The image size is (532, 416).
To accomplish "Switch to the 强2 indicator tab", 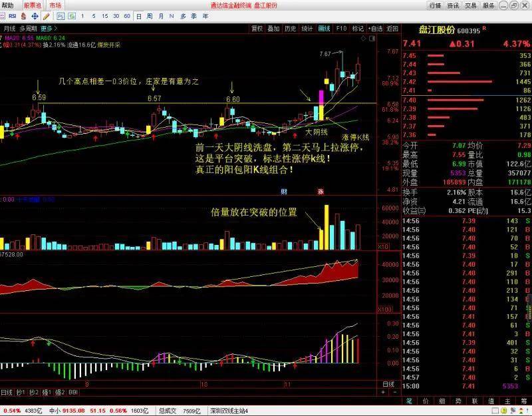I will (x=60, y=392).
